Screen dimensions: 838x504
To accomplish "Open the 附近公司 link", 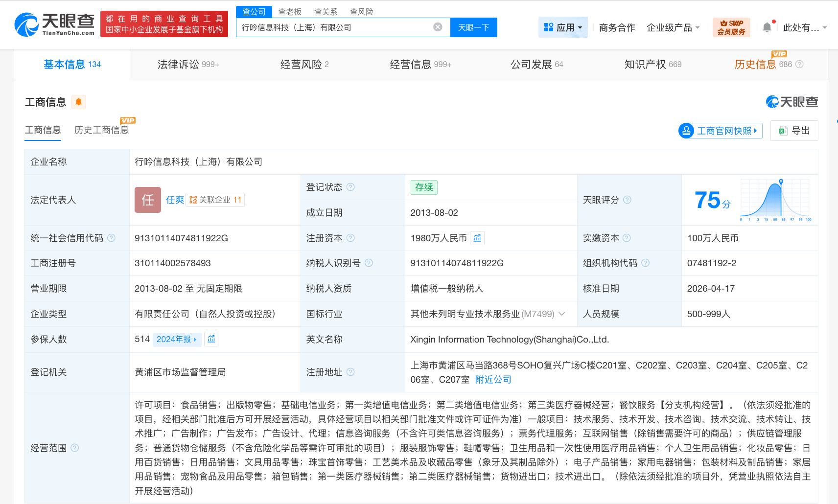I will click(x=493, y=380).
